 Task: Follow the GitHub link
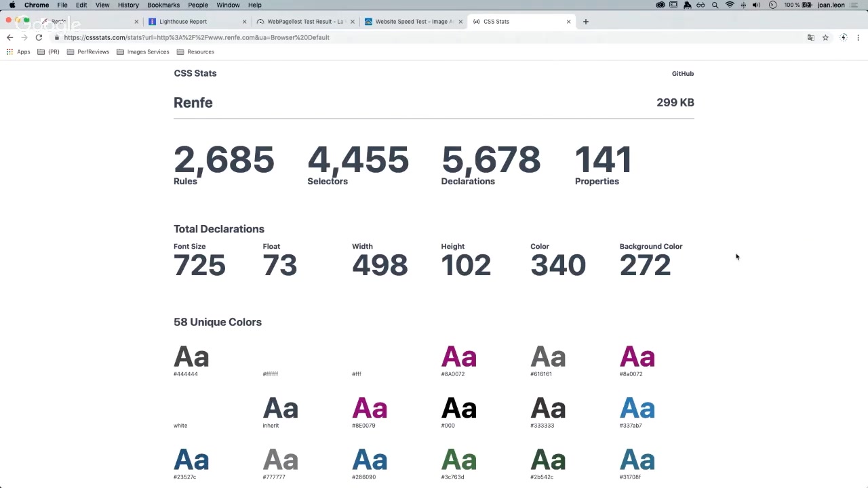pyautogui.click(x=683, y=73)
